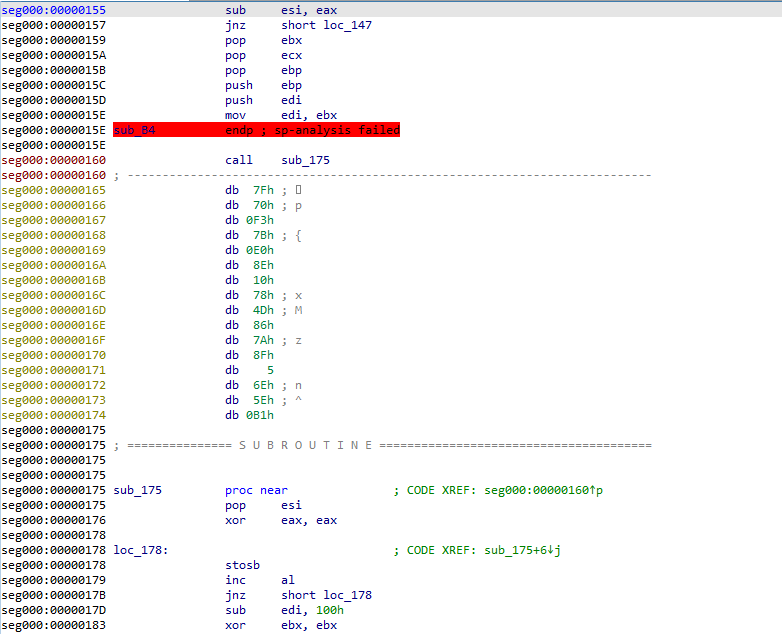
Task: Select the 'db 86h' data byte
Action: (x=249, y=325)
